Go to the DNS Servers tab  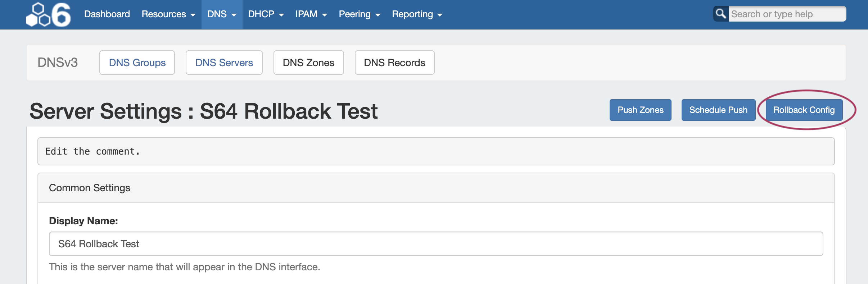(x=224, y=63)
